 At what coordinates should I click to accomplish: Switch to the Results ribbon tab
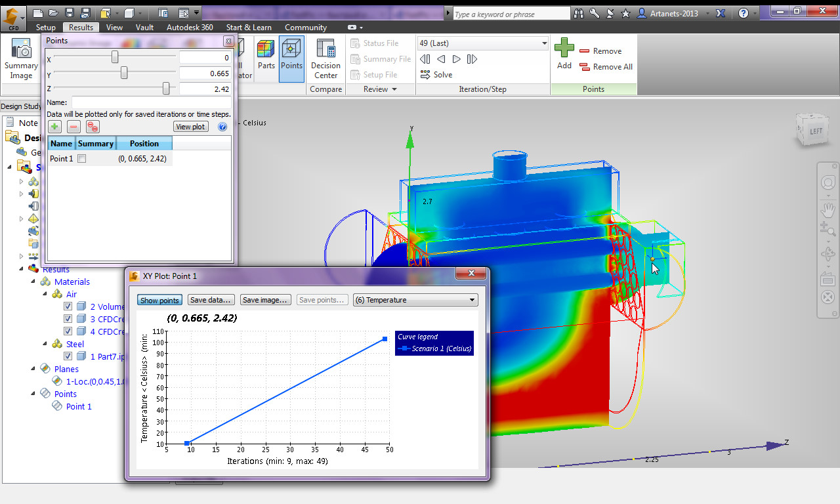point(81,28)
